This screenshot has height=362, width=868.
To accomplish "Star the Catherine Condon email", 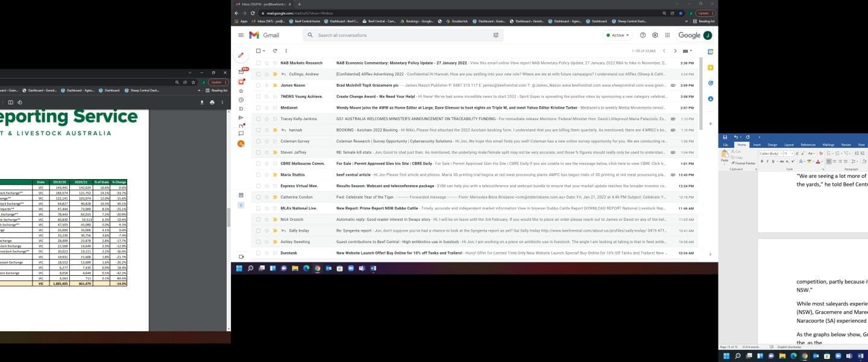I will click(267, 197).
